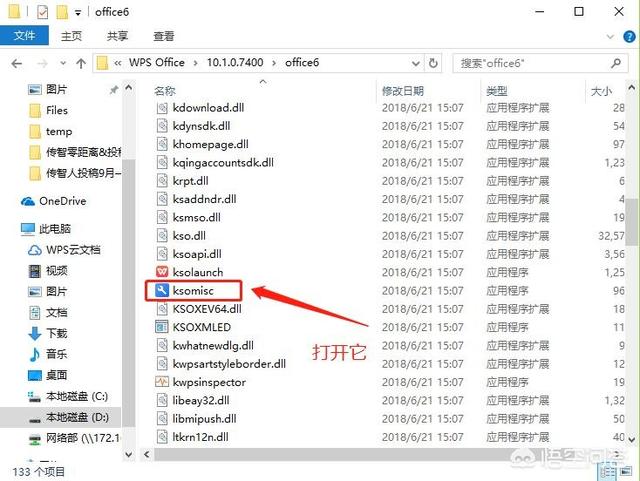Select the kwpsinspector application icon
Viewport: 640px width, 481px height.
click(162, 382)
